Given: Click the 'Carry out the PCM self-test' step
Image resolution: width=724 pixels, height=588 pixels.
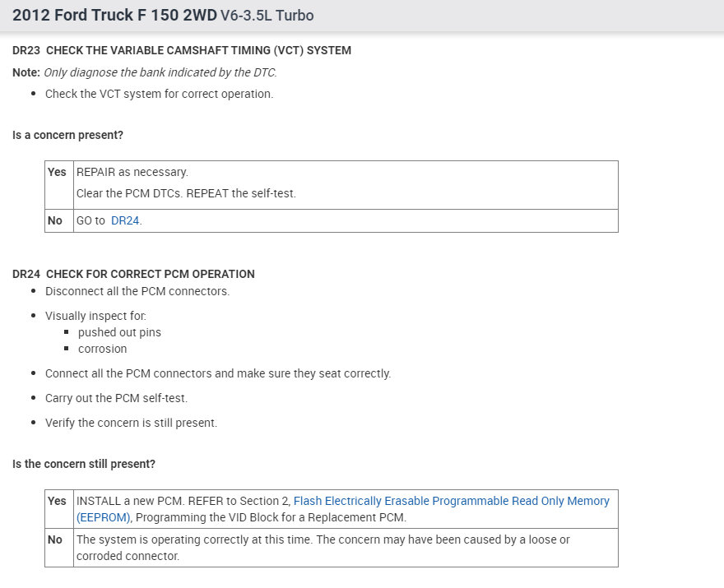Looking at the screenshot, I should coord(116,398).
